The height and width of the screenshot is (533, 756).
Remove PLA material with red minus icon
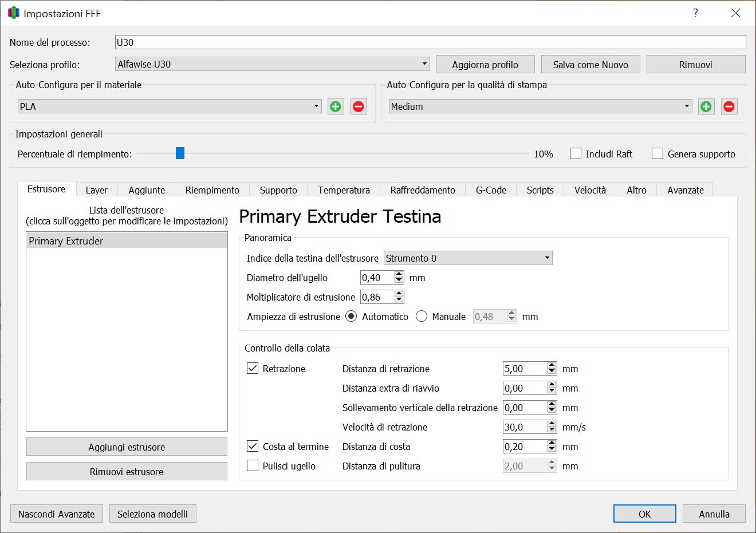(x=359, y=106)
